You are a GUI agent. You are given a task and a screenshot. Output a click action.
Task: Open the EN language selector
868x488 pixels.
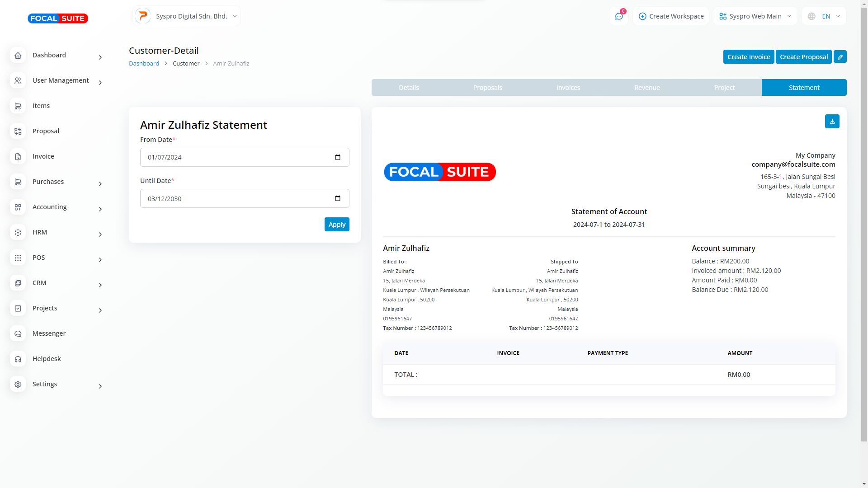tap(825, 16)
